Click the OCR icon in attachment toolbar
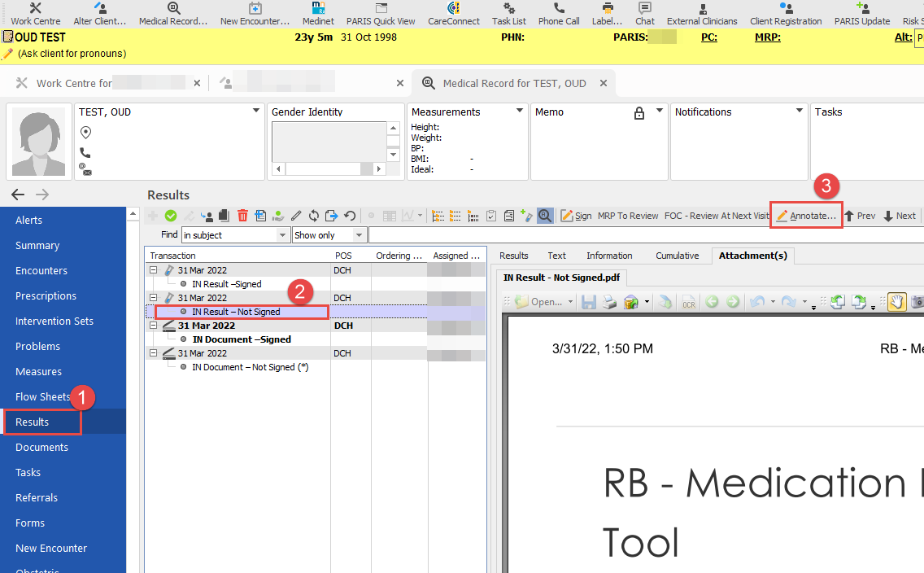 click(x=688, y=302)
